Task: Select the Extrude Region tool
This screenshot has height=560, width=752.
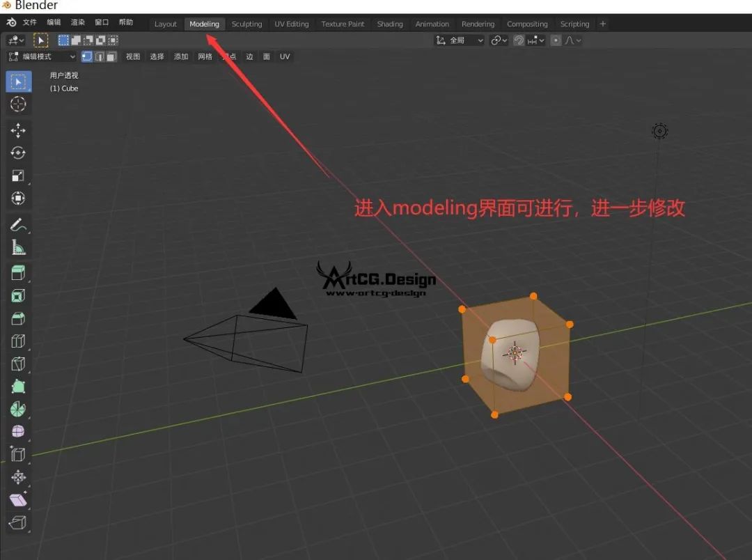Action: point(18,273)
